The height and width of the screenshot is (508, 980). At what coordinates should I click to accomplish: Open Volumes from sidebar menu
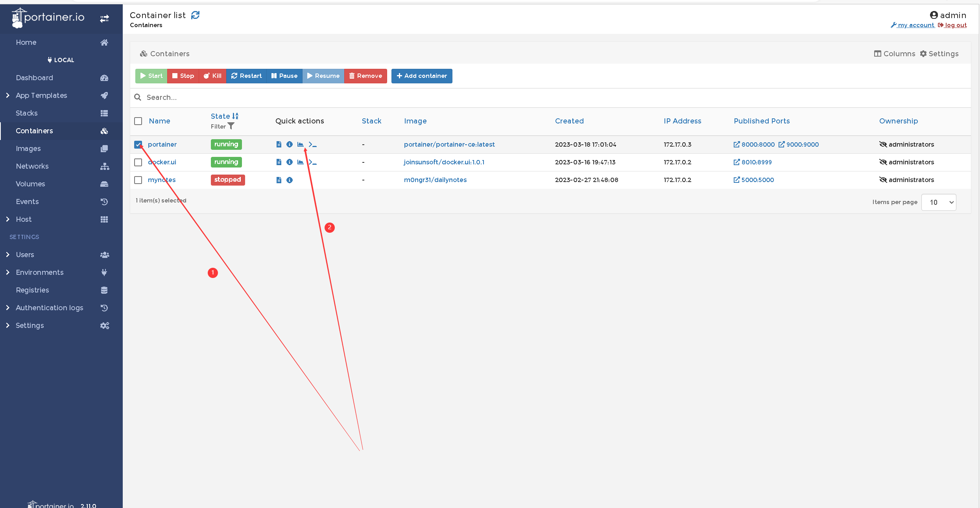[x=30, y=184]
